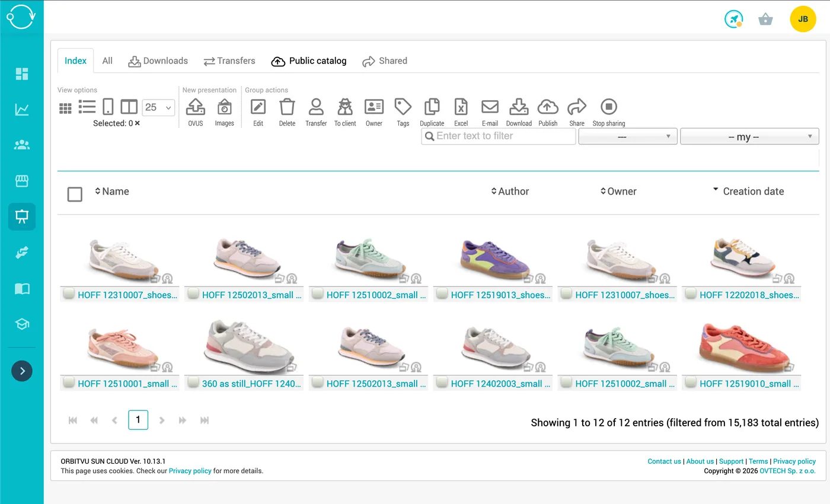The image size is (830, 504).
Task: Tick the select-all checkbox beside Name
Action: coord(75,194)
